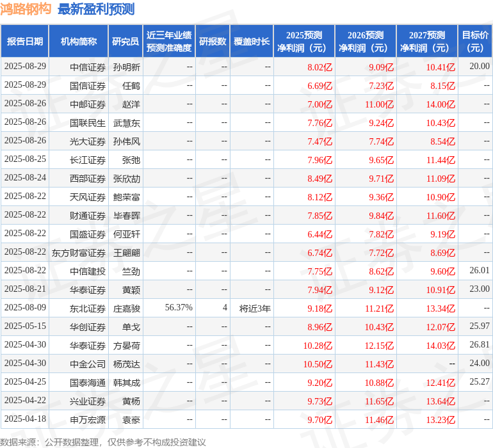Click the 2025预测净利润 column header
The image size is (493, 448).
tap(304, 42)
